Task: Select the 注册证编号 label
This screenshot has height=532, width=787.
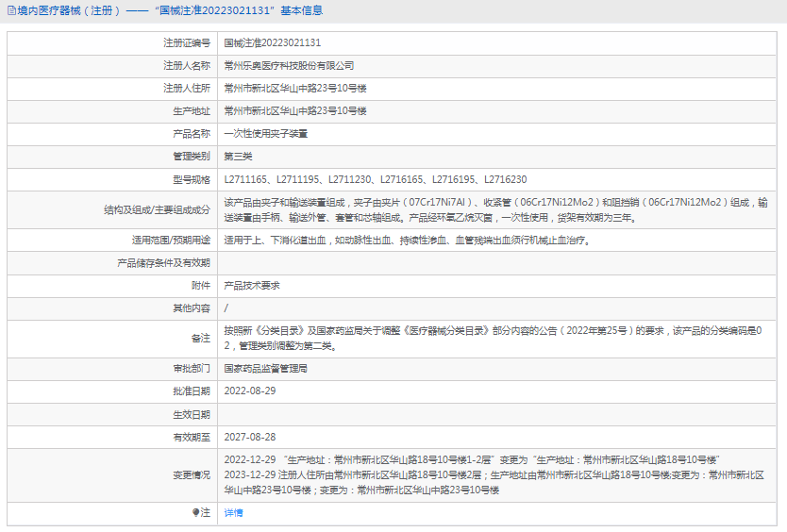Action: coord(187,43)
